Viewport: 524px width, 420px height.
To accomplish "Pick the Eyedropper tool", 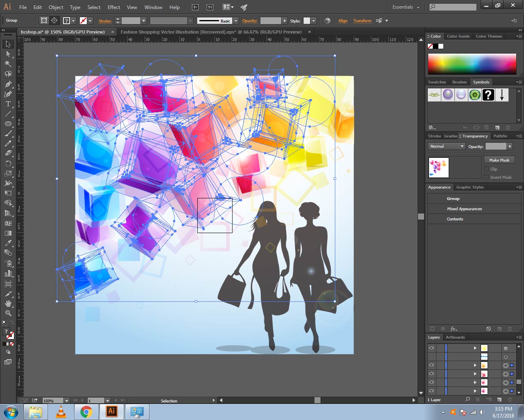I will tap(8, 243).
